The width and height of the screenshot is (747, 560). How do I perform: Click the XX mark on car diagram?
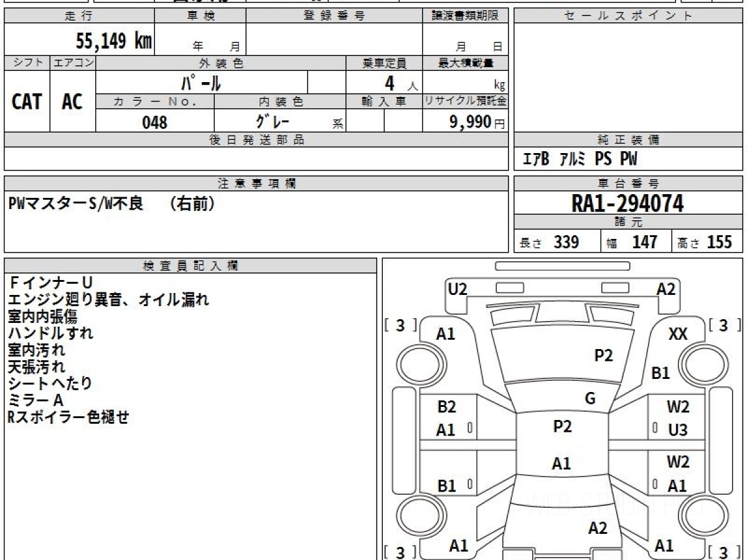coord(678,334)
